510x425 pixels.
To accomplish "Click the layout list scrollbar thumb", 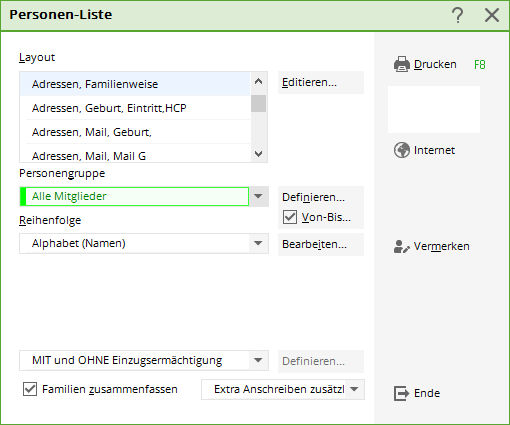I will click(258, 104).
